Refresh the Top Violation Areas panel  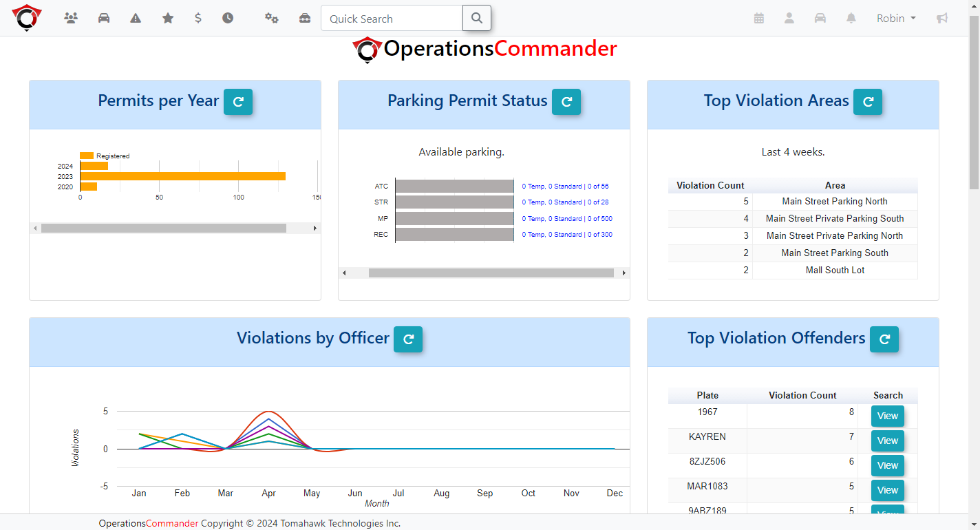(868, 102)
